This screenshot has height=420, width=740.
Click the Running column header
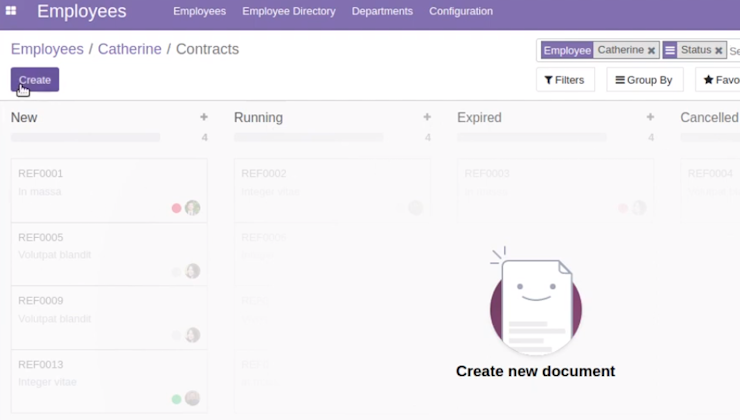pos(258,118)
